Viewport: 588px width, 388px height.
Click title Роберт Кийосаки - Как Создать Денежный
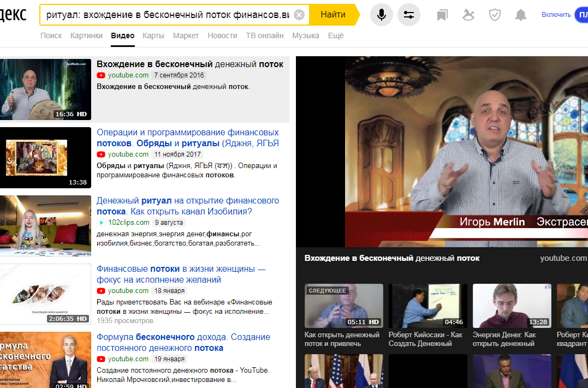(x=426, y=339)
